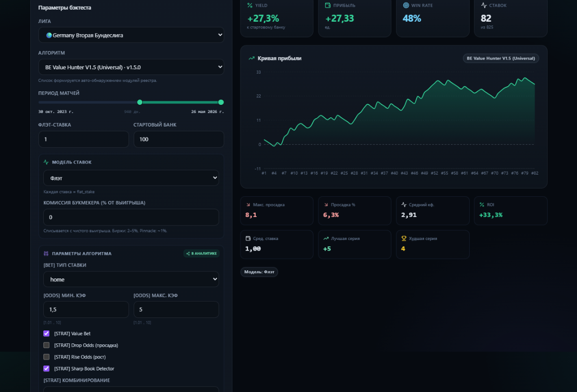
Task: Click the pulse icon beside СТАВОК card
Action: coord(484,5)
